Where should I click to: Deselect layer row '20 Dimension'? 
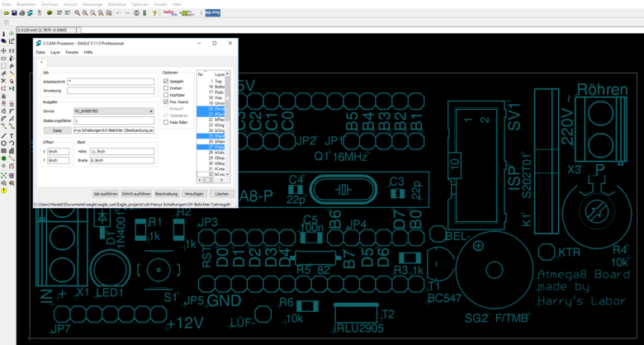[x=211, y=108]
